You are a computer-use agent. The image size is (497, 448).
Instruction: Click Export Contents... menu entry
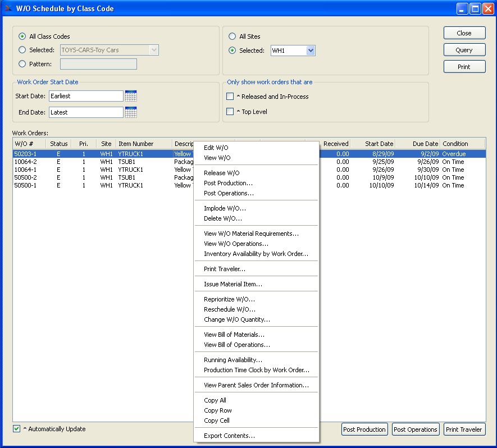click(x=229, y=436)
